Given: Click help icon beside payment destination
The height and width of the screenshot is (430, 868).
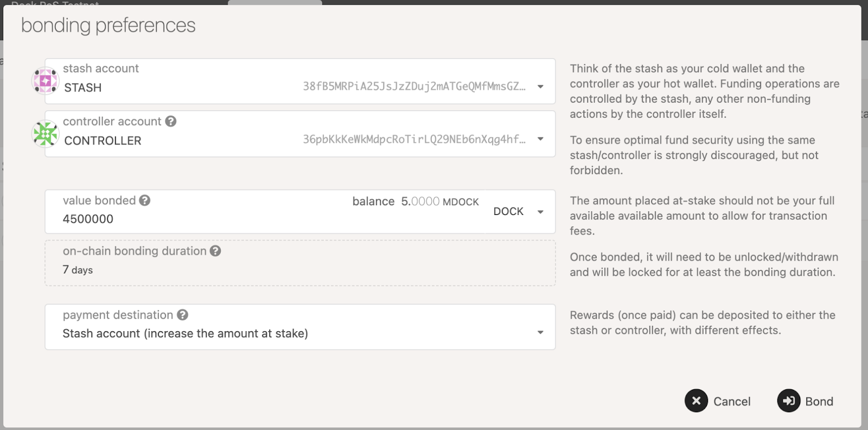Looking at the screenshot, I should pos(183,315).
